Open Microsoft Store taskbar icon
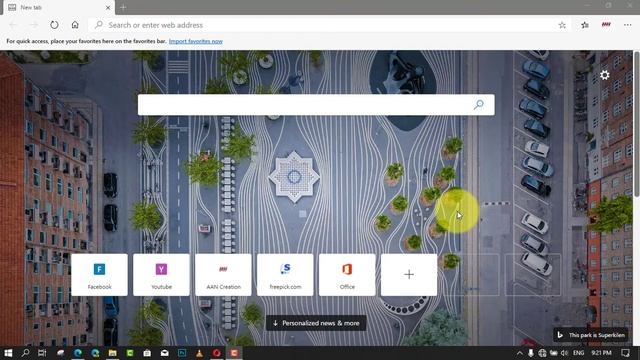The width and height of the screenshot is (640, 360). pyautogui.click(x=147, y=353)
